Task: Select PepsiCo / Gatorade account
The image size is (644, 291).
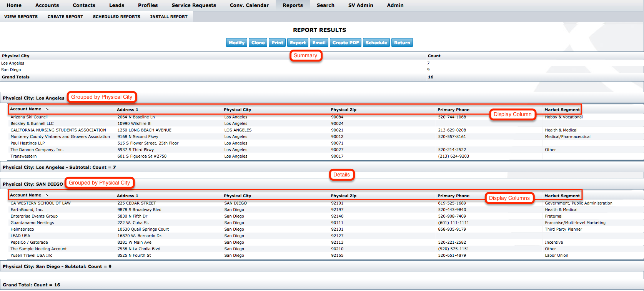Action: (x=29, y=242)
